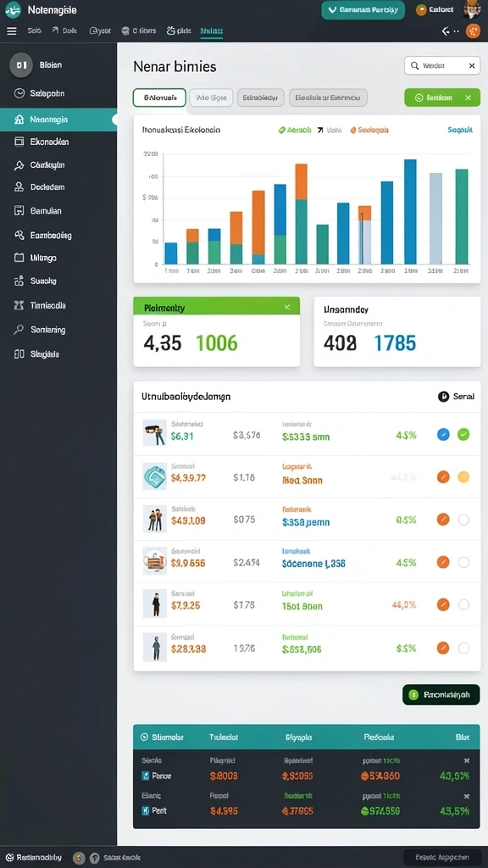Toggle the green check circle in first row
The image size is (488, 868).
click(x=463, y=435)
